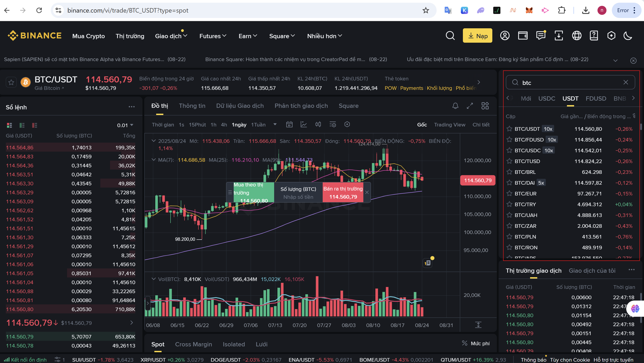Viewport: 644px width, 363px height.
Task: Show sell orders only in order book
Action: [x=35, y=125]
